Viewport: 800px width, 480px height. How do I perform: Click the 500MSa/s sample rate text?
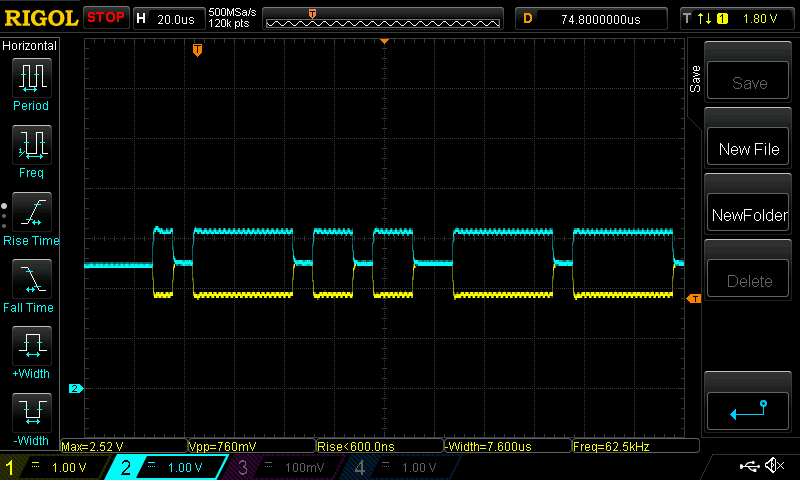point(232,12)
